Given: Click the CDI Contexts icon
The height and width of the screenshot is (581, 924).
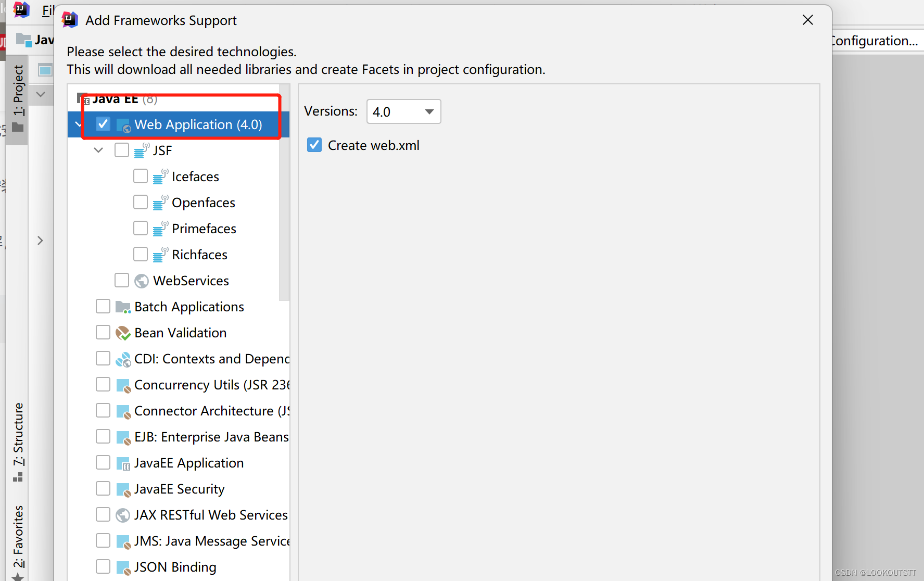Looking at the screenshot, I should coord(123,359).
